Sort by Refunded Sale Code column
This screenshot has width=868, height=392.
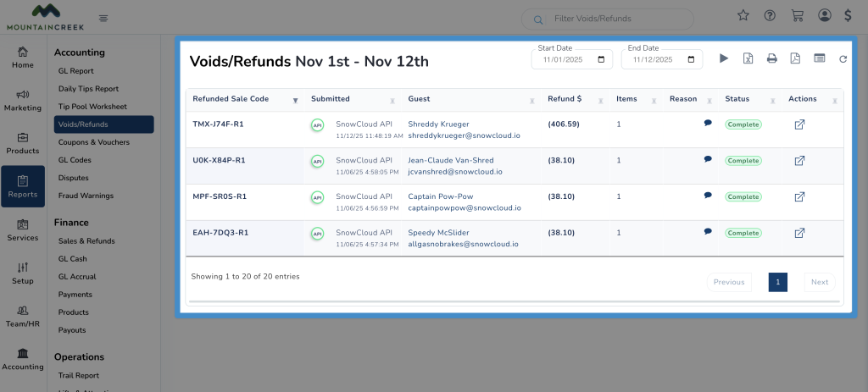(295, 100)
